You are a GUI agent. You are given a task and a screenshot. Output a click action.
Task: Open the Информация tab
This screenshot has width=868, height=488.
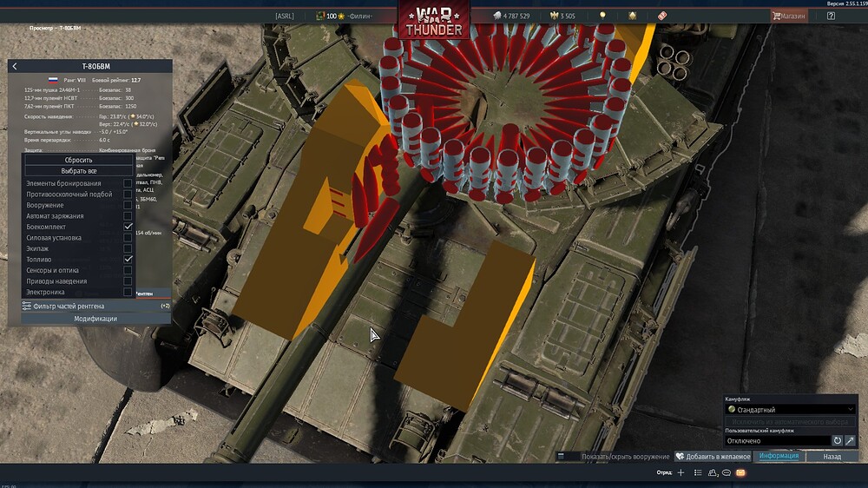pos(779,456)
